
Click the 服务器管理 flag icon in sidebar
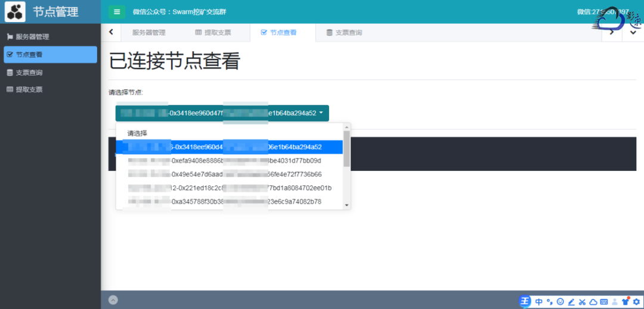click(x=10, y=37)
